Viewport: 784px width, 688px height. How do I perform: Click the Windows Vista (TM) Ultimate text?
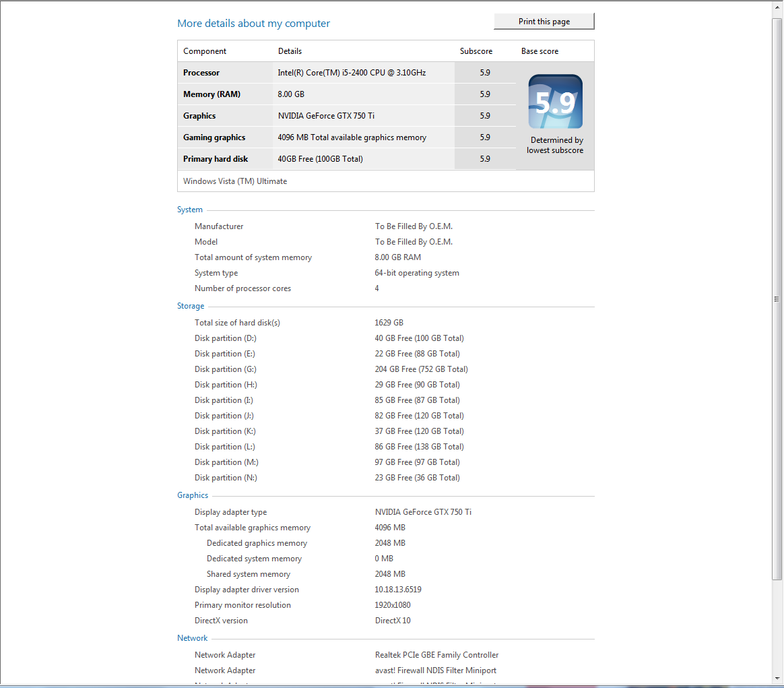(235, 181)
